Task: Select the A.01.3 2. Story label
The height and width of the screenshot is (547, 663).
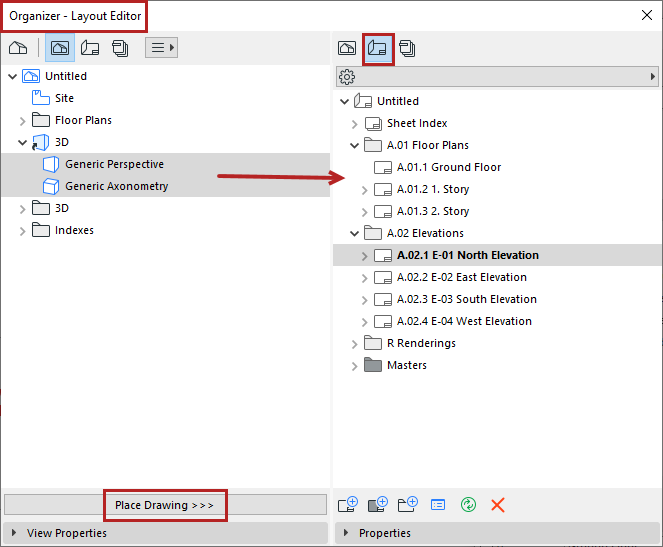Action: [x=433, y=211]
